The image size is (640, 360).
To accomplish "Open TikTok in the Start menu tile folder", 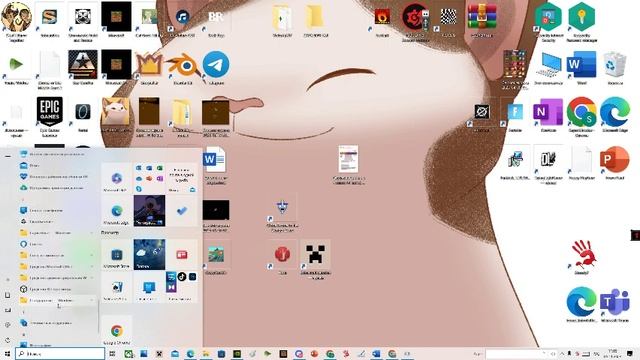I will click(x=182, y=277).
